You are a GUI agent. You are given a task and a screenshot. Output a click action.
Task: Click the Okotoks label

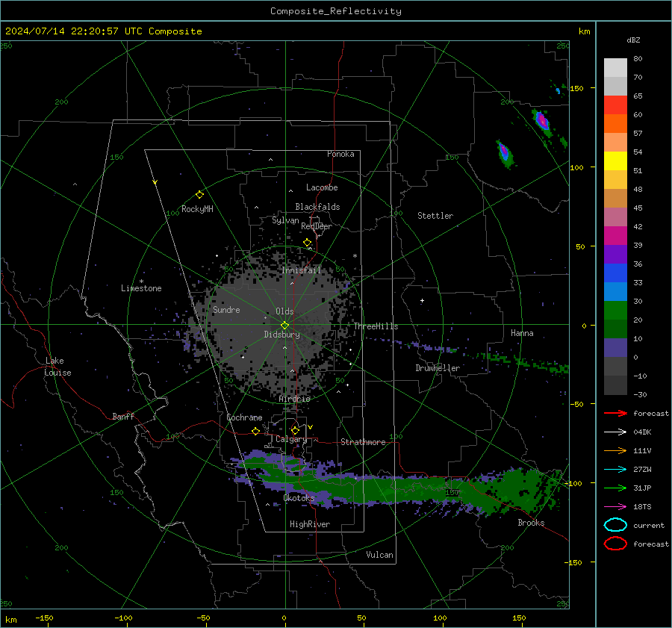tap(299, 497)
